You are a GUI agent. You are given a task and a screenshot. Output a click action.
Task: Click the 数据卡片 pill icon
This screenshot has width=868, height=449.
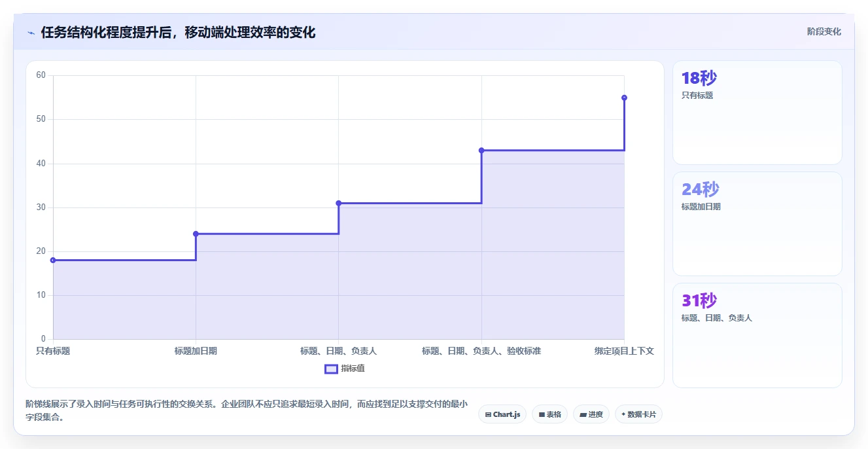pyautogui.click(x=623, y=415)
